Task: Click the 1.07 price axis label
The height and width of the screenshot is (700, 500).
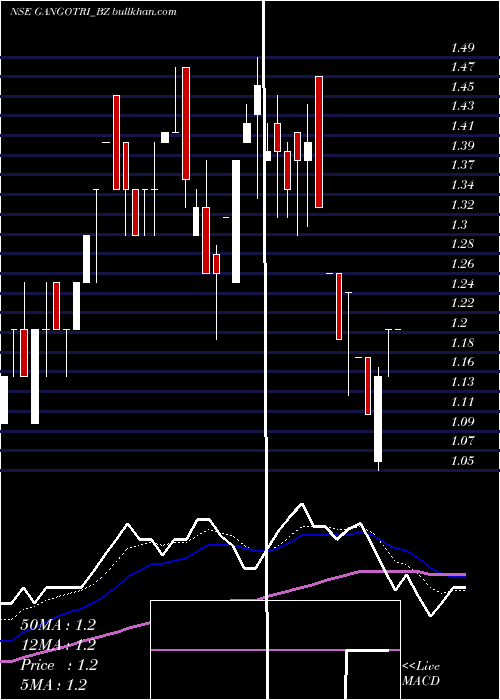Action: [462, 441]
